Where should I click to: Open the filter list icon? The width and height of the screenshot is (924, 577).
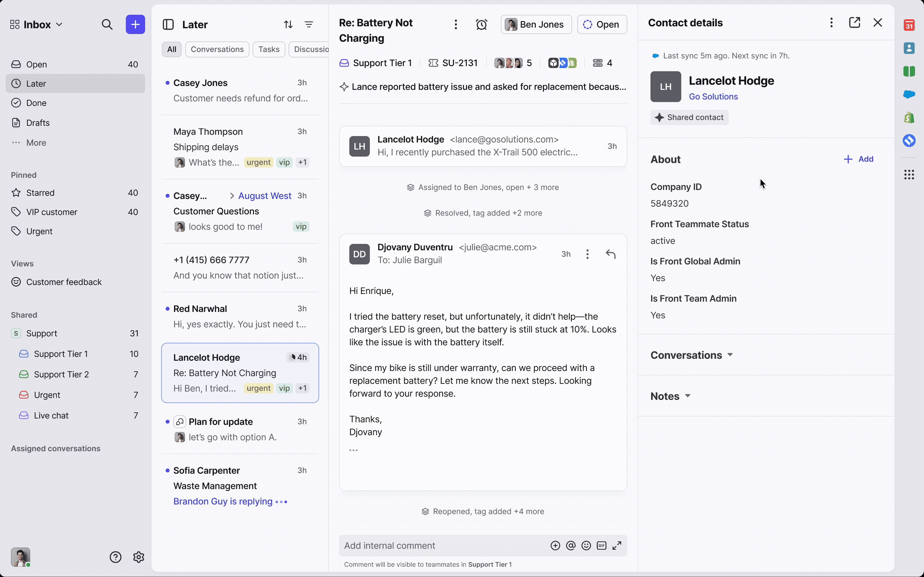point(309,24)
